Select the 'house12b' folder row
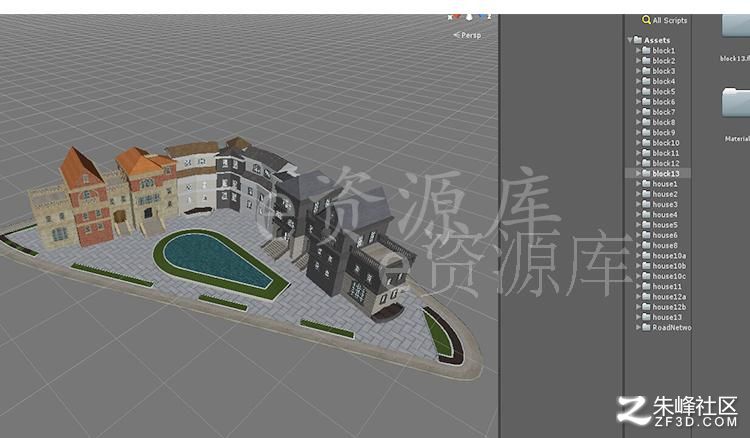 658,307
